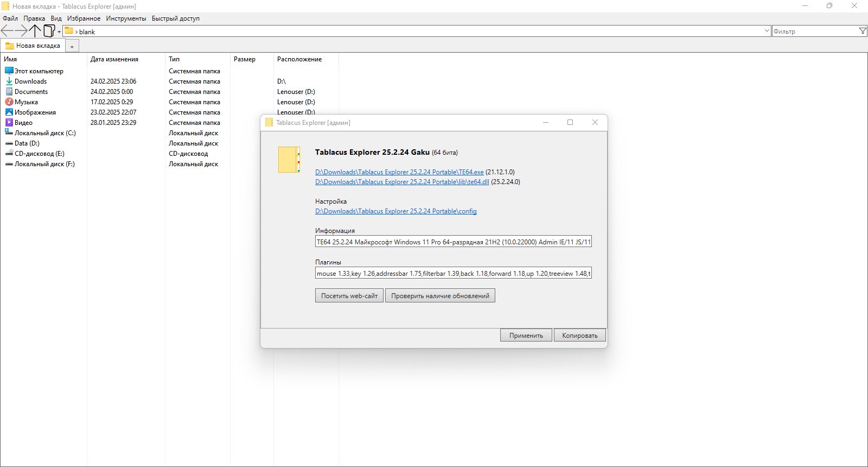Select the Downloads folder name
The image size is (868, 467).
click(30, 81)
